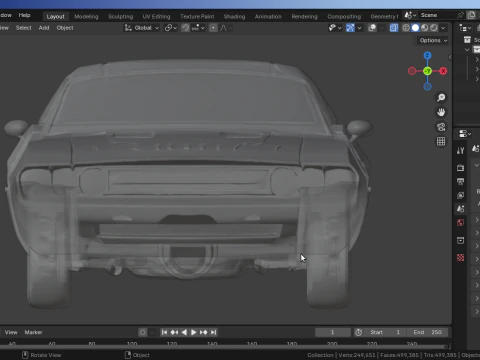Toggle viewport overlays
This screenshot has height=360, width=480.
pos(372,28)
